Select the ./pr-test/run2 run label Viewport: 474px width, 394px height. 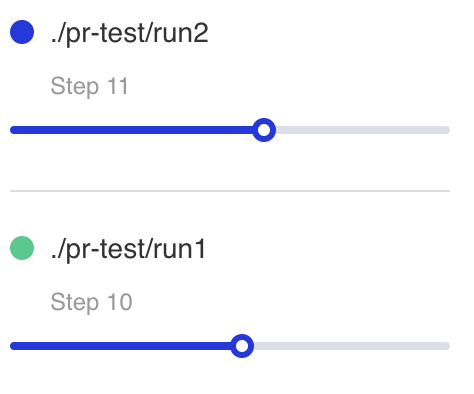(x=130, y=33)
